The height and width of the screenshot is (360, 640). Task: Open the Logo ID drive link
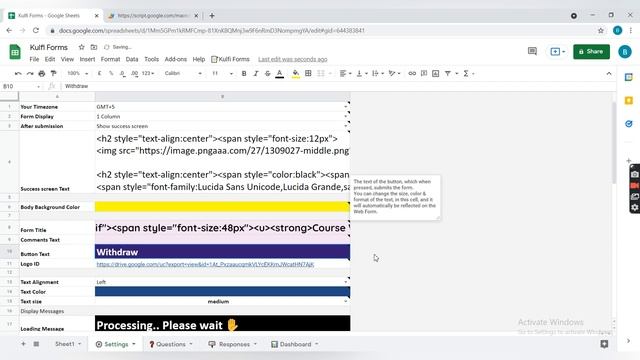205,264
